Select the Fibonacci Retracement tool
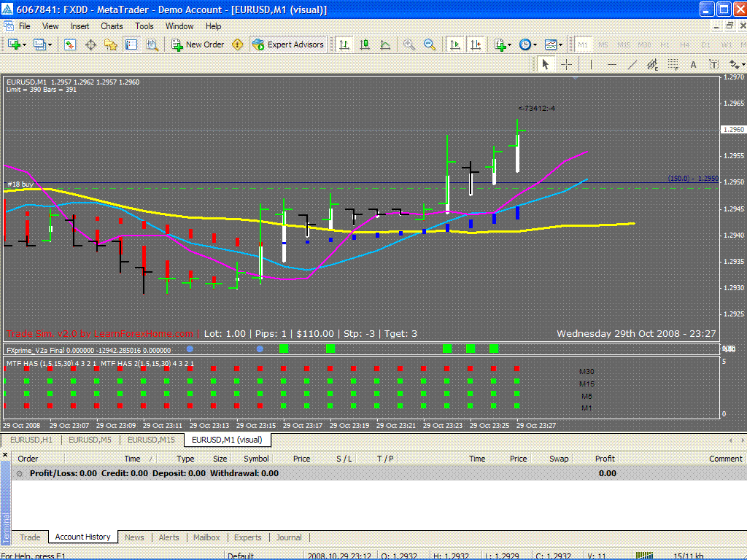Viewport: 747px width, 560px height. coord(673,64)
